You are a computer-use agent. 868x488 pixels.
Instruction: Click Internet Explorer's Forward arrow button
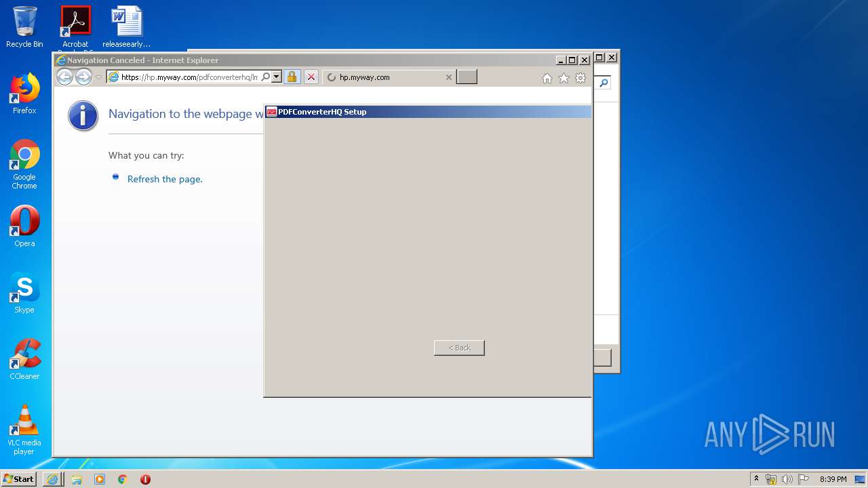[x=83, y=77]
